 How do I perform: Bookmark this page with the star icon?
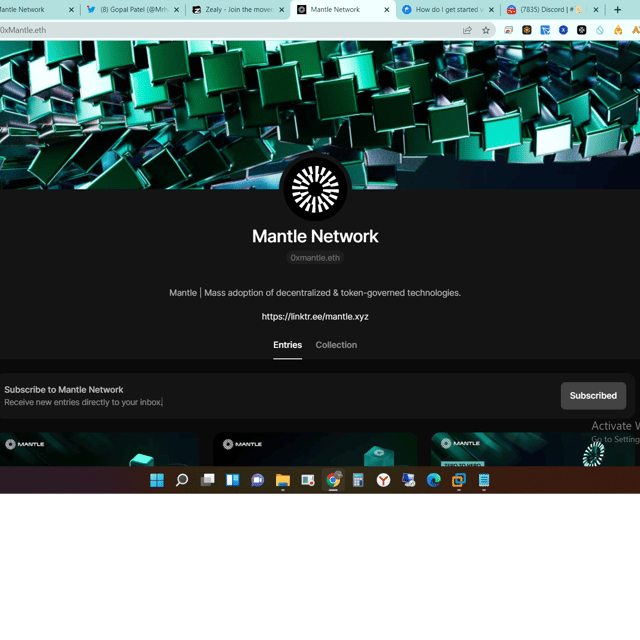coord(486,30)
